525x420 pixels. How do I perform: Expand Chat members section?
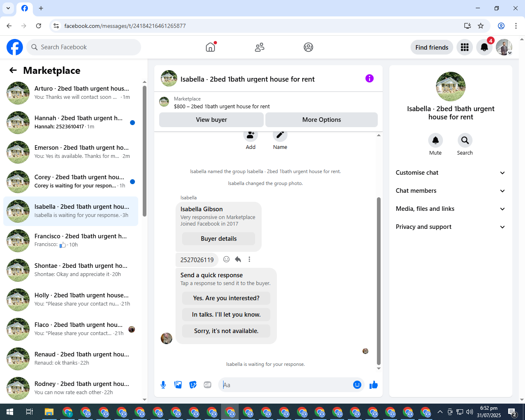(x=451, y=191)
